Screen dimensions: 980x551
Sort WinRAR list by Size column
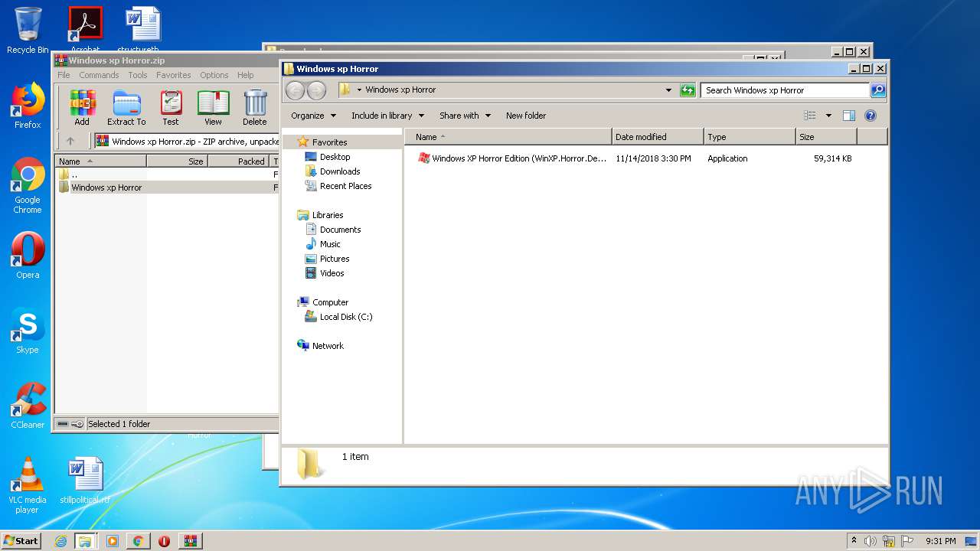coord(177,161)
